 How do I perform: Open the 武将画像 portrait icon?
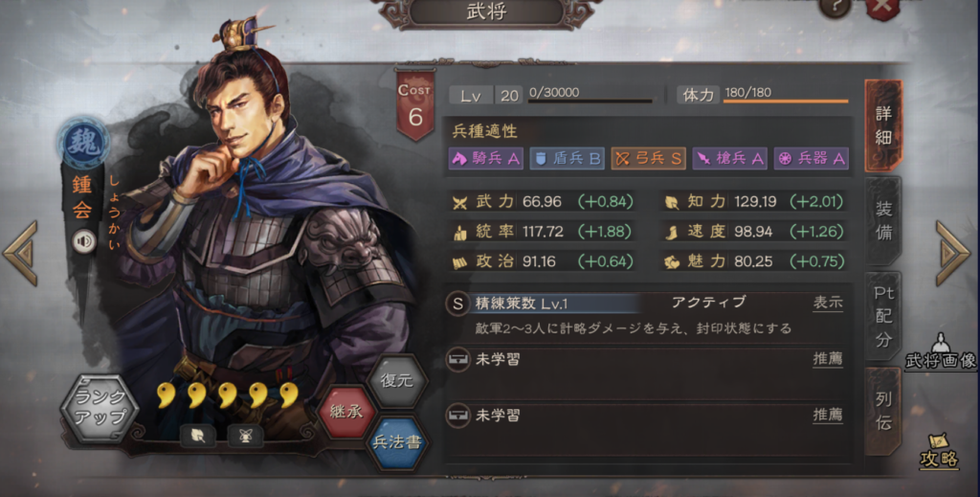click(941, 351)
